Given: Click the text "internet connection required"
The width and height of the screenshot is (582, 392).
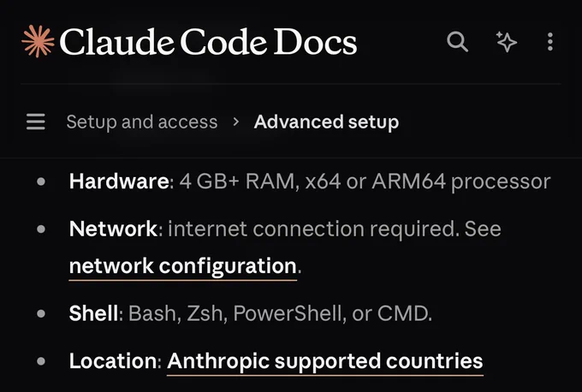Looking at the screenshot, I should tap(311, 229).
